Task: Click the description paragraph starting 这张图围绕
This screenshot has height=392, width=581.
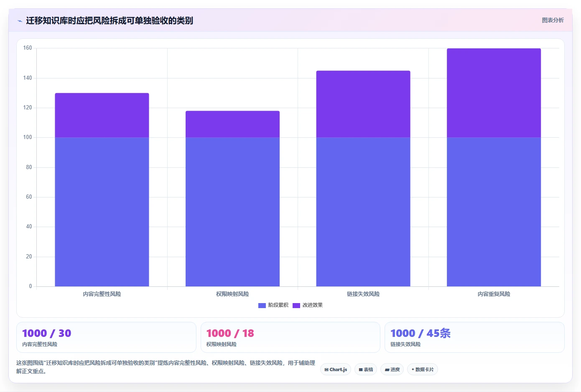Action: click(166, 367)
